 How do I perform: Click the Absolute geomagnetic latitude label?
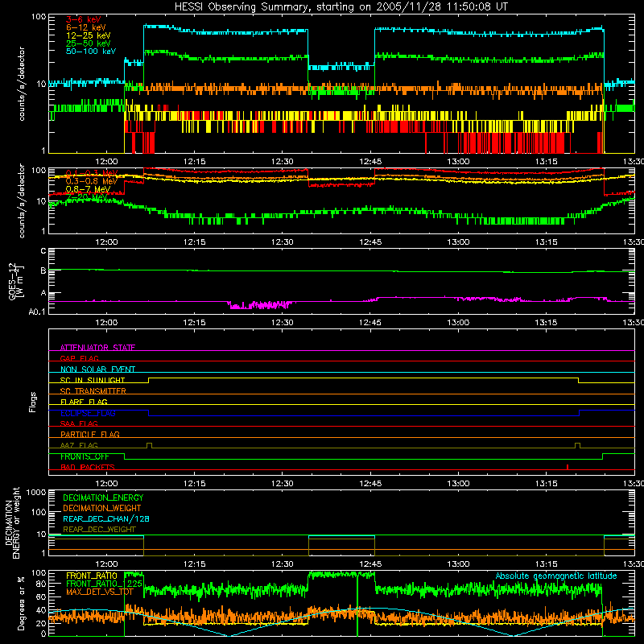[x=556, y=576]
